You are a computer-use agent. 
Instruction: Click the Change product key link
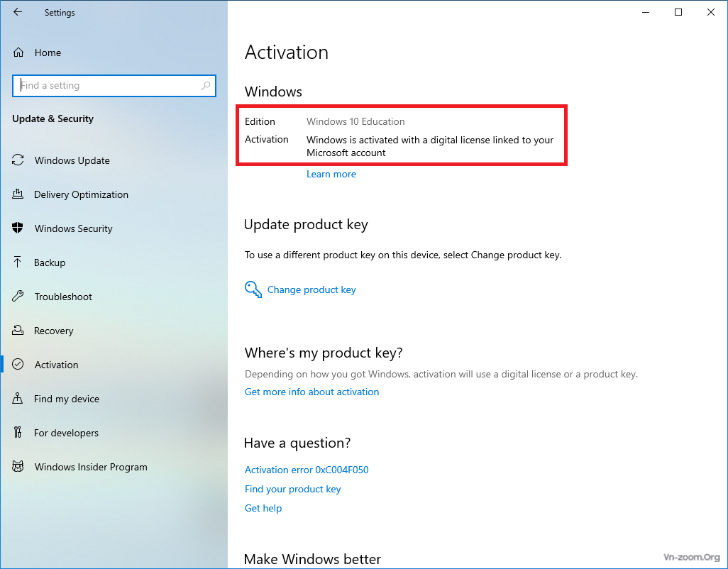click(311, 289)
